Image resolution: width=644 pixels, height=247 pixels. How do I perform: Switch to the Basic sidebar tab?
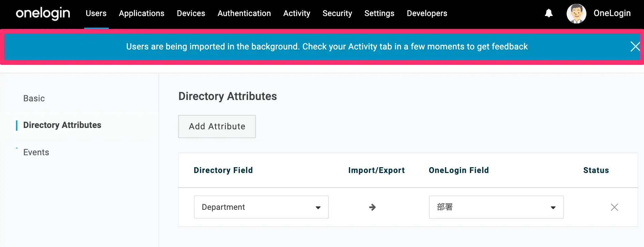pos(34,98)
